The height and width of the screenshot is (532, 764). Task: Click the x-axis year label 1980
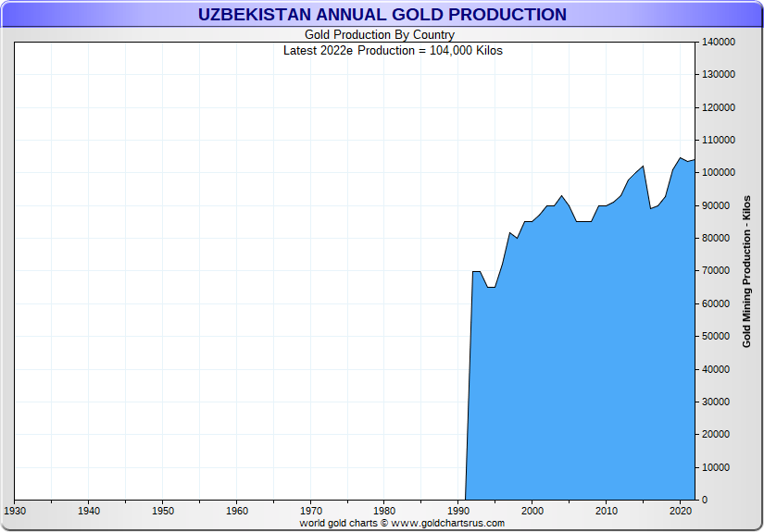click(384, 511)
